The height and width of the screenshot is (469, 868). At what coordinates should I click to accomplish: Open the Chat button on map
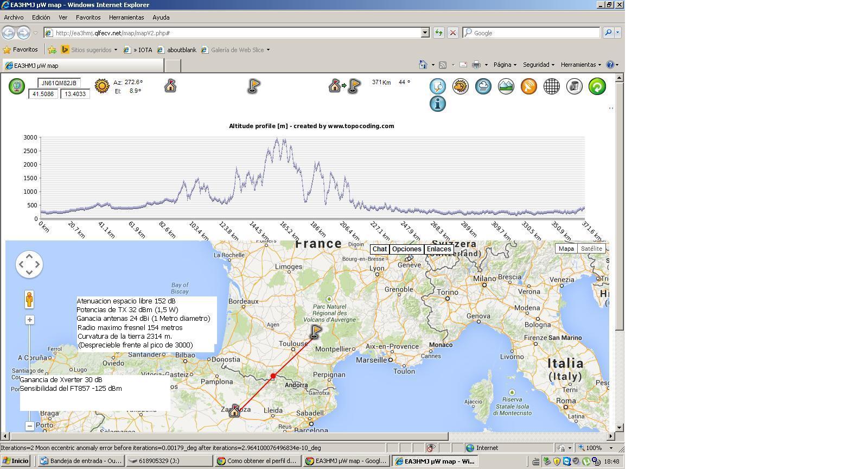click(379, 249)
